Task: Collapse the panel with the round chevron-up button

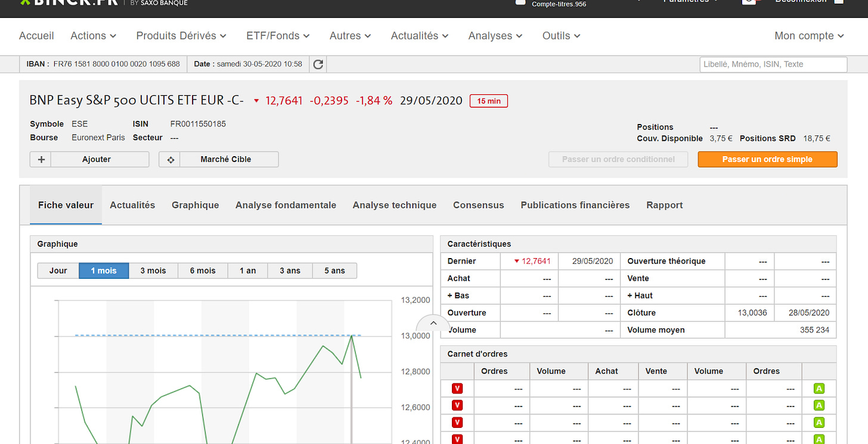Action: (x=433, y=324)
